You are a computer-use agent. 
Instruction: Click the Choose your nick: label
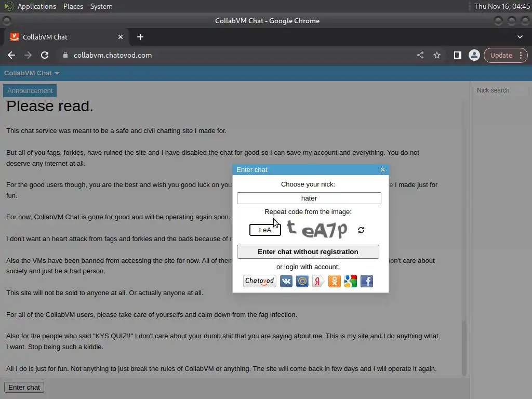click(x=308, y=184)
